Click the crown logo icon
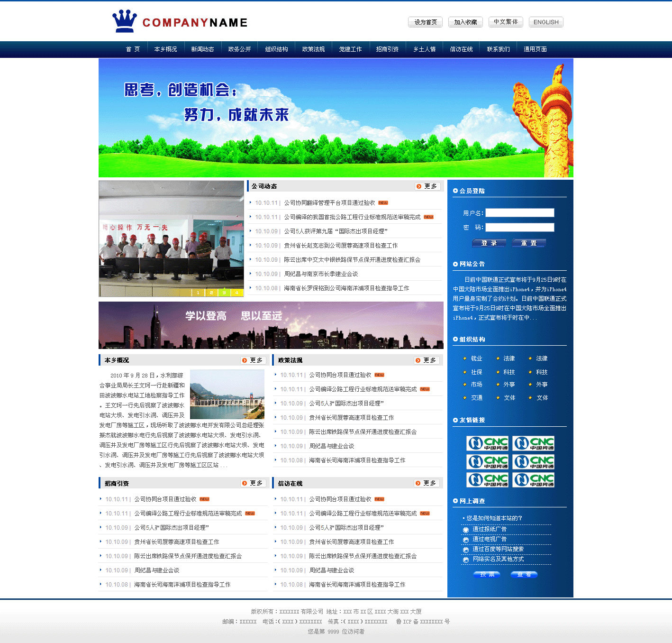The image size is (672, 643). tap(124, 21)
